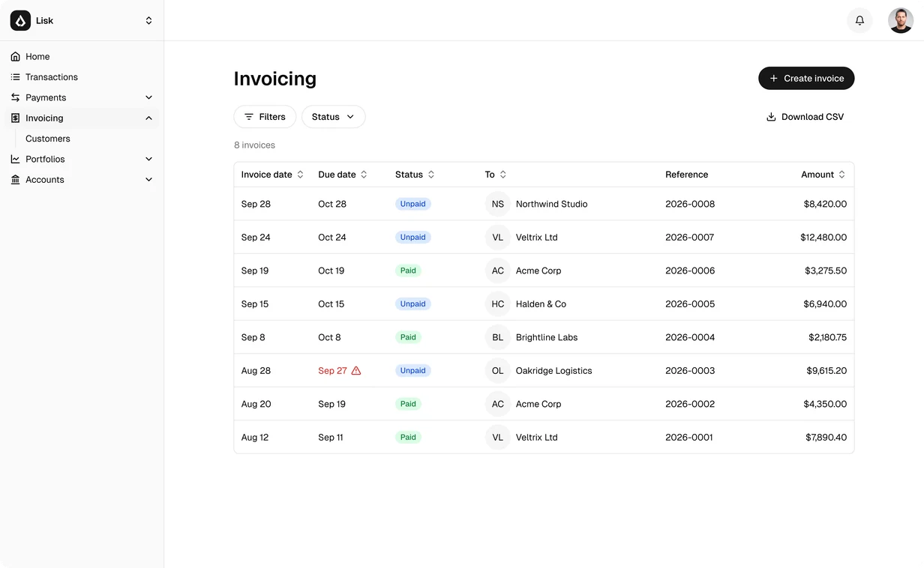Go to Home in sidebar
924x568 pixels.
[82, 56]
